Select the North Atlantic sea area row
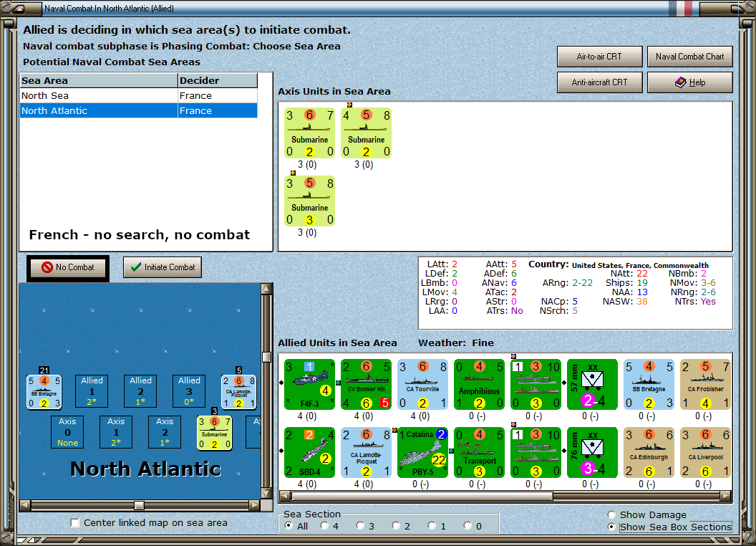756x546 pixels. pos(138,110)
